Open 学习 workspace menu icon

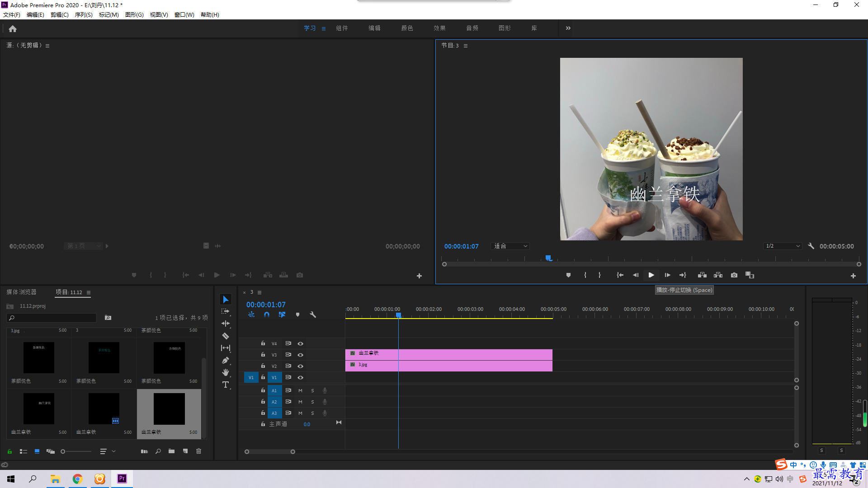click(324, 28)
